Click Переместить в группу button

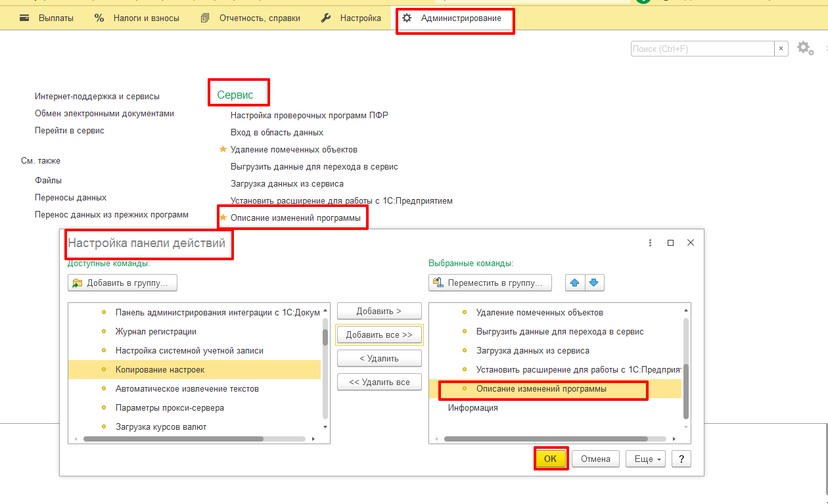[490, 283]
